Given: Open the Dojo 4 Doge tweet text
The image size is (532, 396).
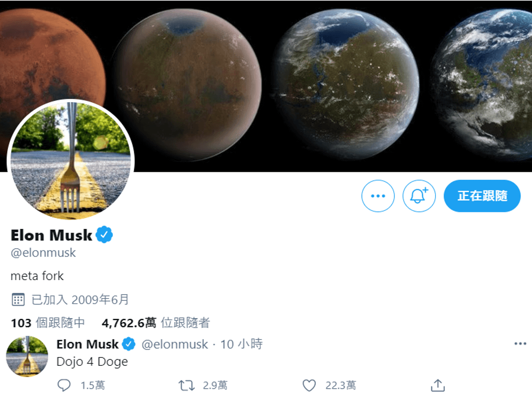Looking at the screenshot, I should coord(92,362).
